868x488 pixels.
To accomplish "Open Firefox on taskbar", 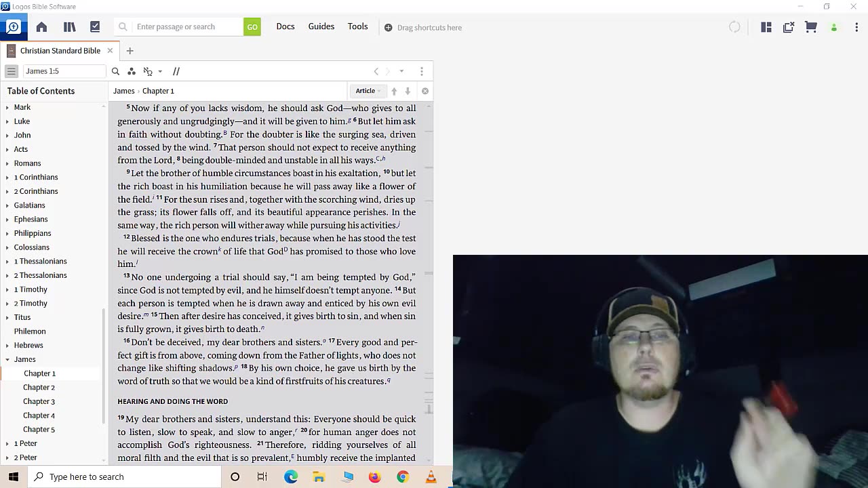I will coord(374,476).
